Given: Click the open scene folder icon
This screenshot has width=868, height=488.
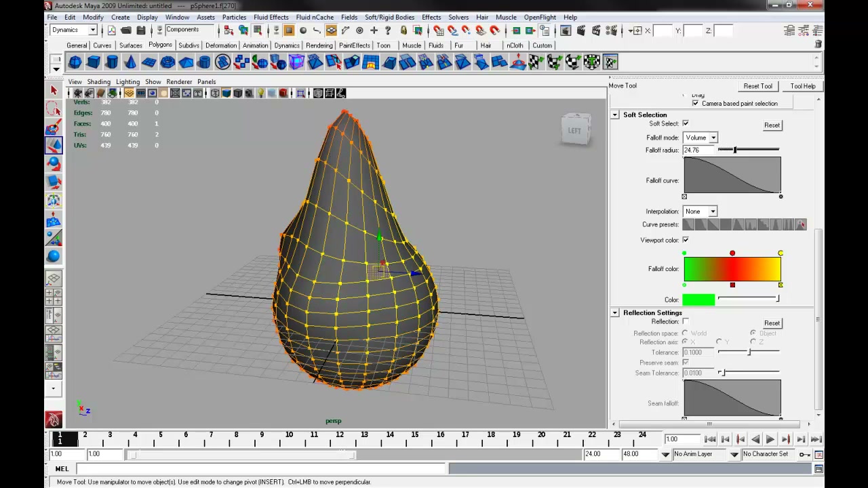Looking at the screenshot, I should [126, 30].
